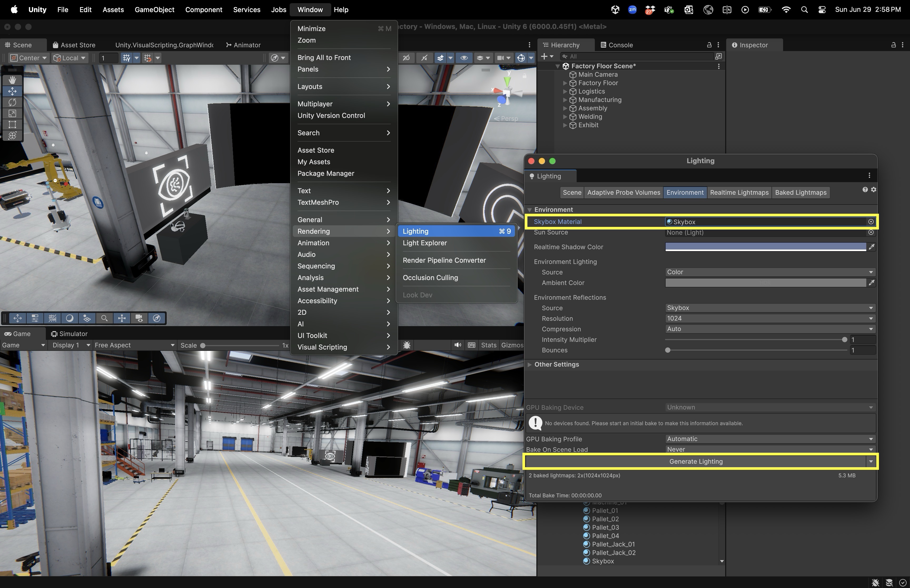Toggle the Hierarchy panel lock

point(709,45)
